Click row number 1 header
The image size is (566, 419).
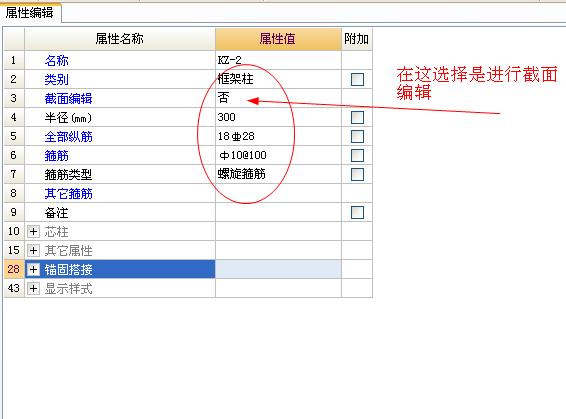(x=14, y=60)
